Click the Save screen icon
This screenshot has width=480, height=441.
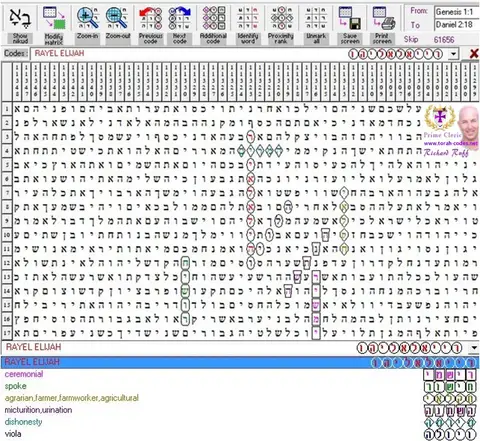350,18
